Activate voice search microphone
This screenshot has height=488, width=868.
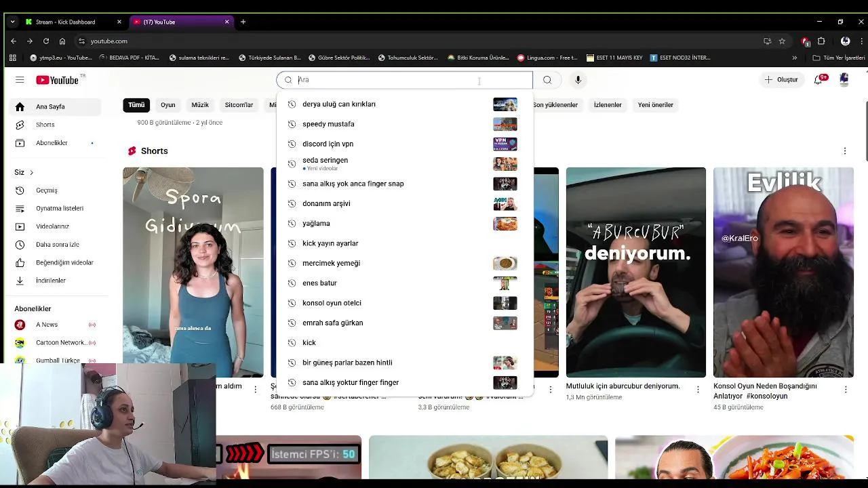tap(578, 80)
